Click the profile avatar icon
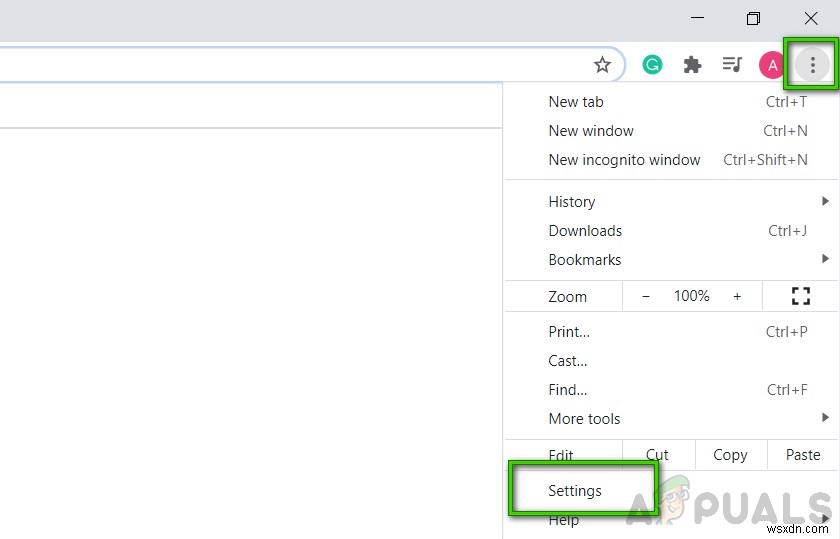Viewport: 840px width, 539px height. [771, 65]
